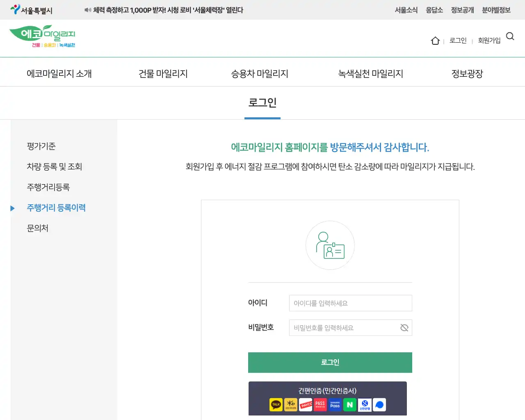Click 로그인 link in header
Screen dimensions: 525x420
(x=458, y=40)
